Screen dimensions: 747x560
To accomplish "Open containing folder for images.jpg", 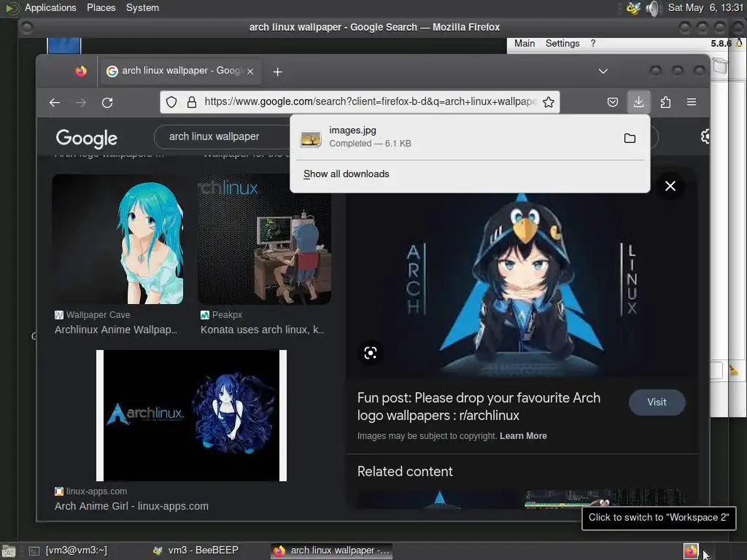I will (630, 138).
